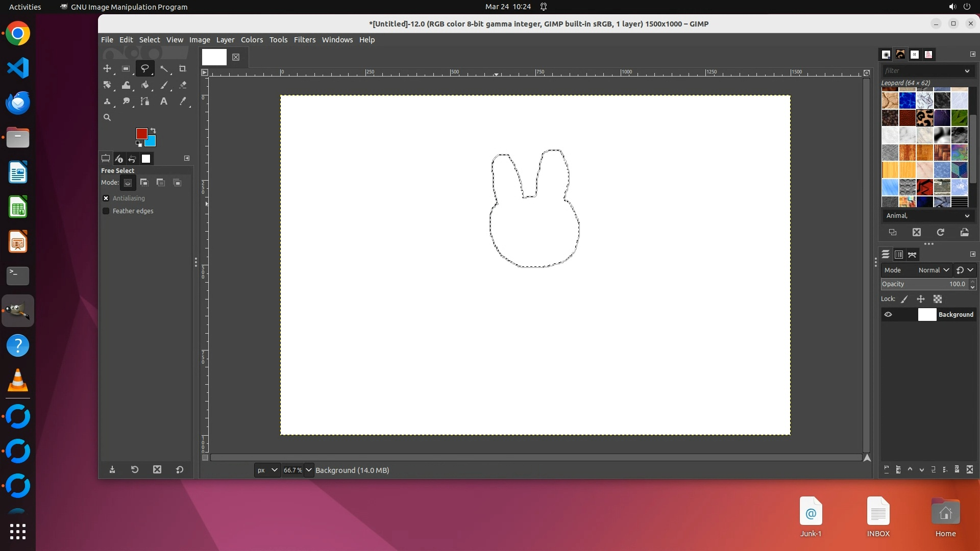Open the Colors menu
The width and height of the screenshot is (980, 551).
252,40
